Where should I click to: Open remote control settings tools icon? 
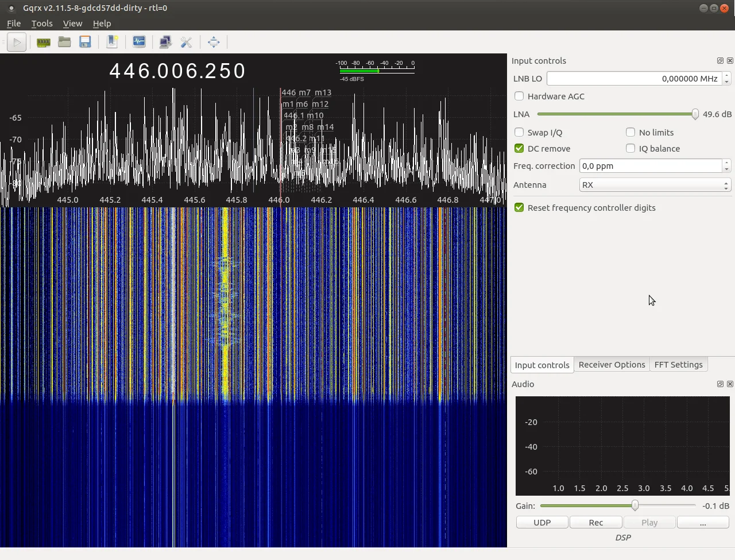point(186,42)
